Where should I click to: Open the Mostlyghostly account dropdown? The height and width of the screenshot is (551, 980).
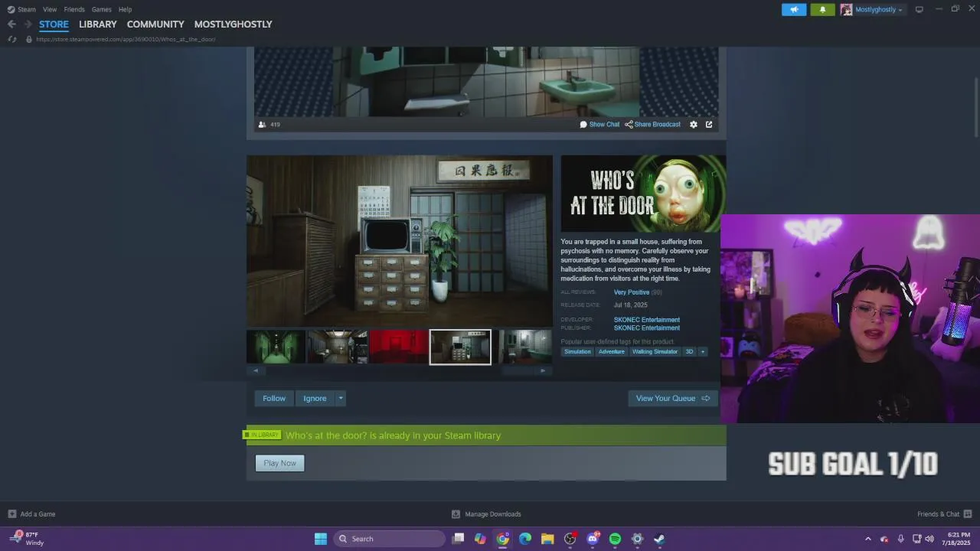coord(873,9)
